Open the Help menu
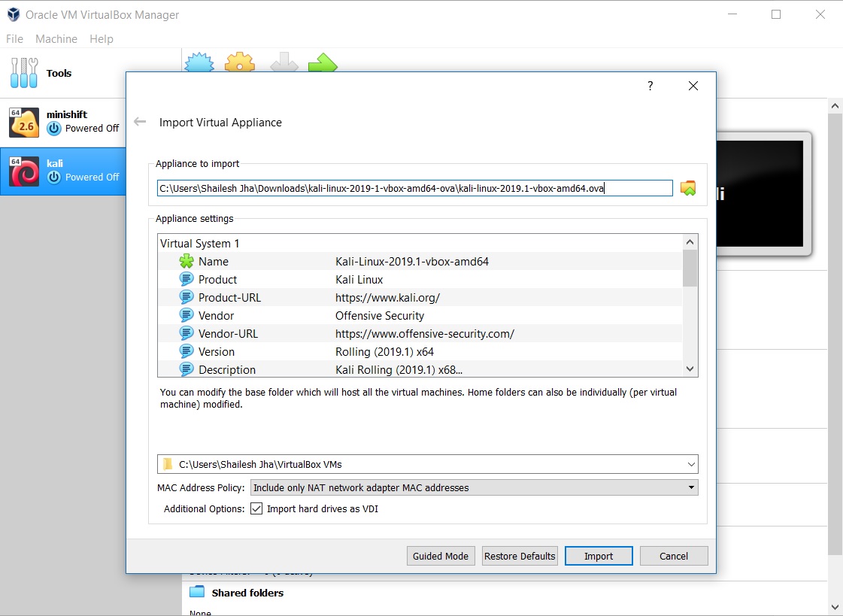 tap(101, 38)
